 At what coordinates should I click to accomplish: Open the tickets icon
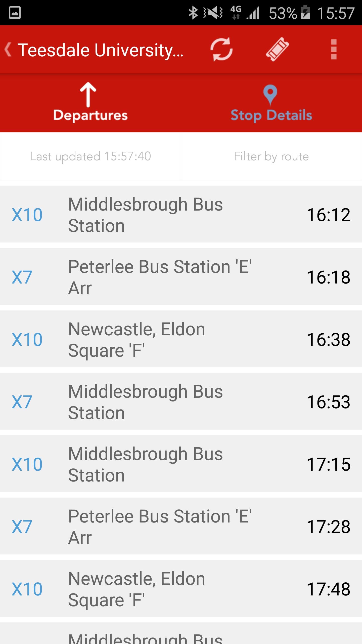click(277, 49)
